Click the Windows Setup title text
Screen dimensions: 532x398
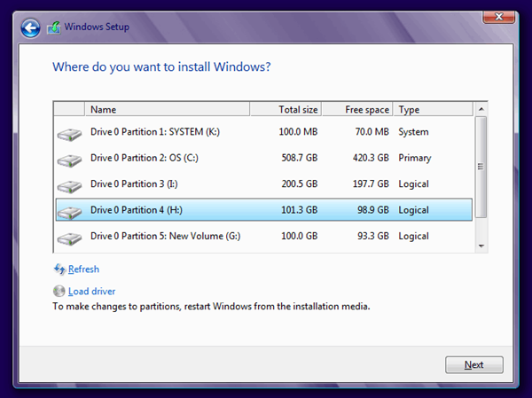97,27
